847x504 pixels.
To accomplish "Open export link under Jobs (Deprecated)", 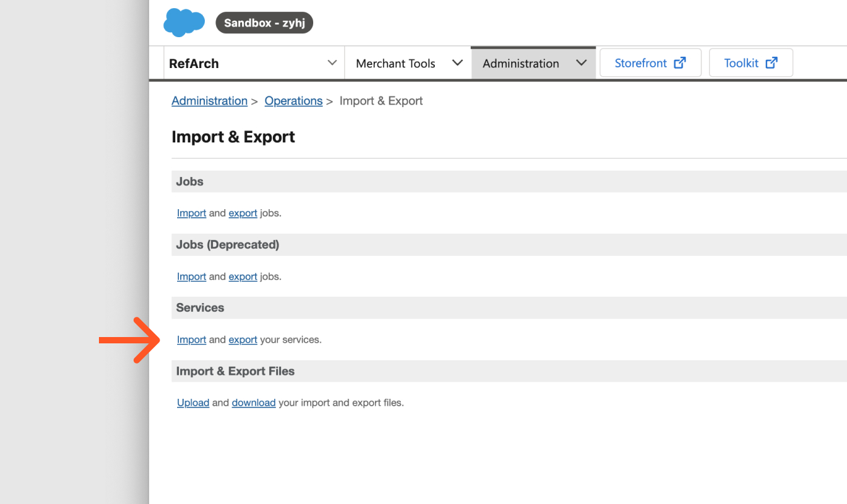I will [243, 277].
